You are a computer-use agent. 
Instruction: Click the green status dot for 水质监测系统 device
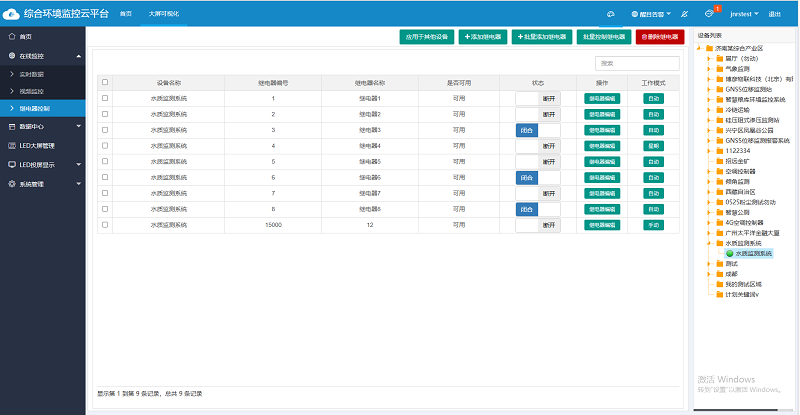(728, 254)
